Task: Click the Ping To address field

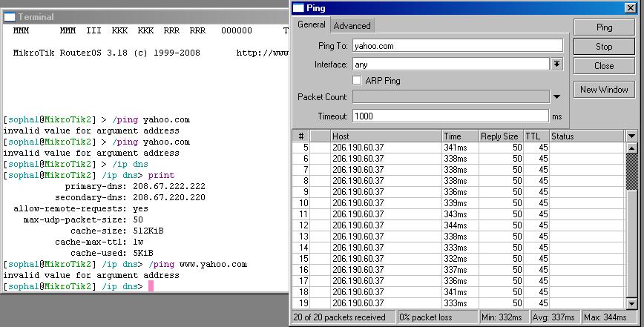Action: coord(458,45)
